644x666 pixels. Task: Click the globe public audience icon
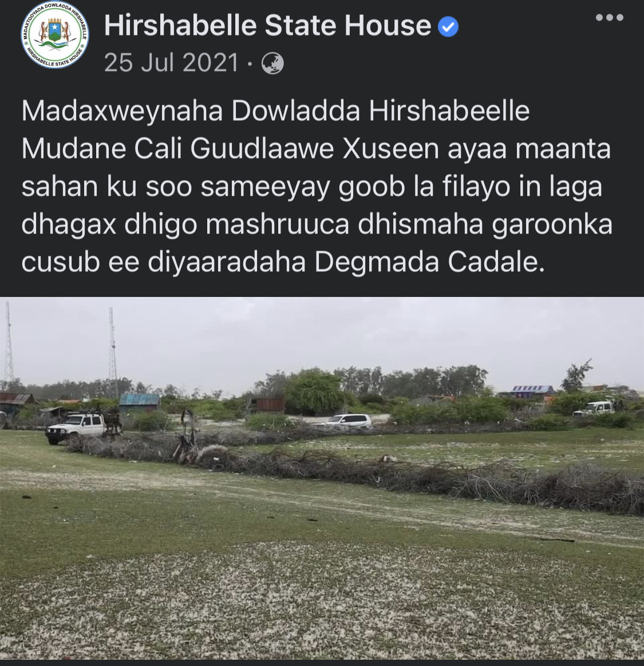[272, 64]
